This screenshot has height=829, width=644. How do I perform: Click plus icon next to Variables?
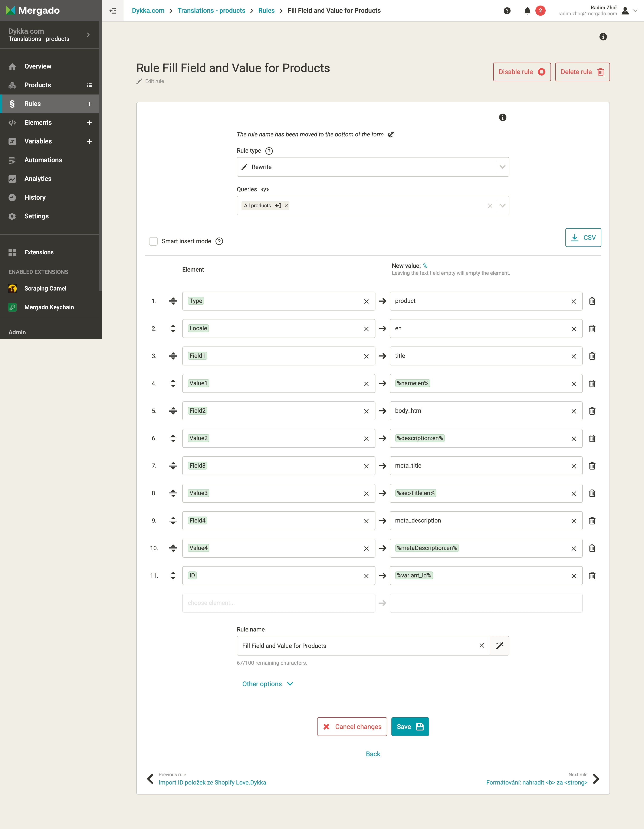[x=90, y=141]
